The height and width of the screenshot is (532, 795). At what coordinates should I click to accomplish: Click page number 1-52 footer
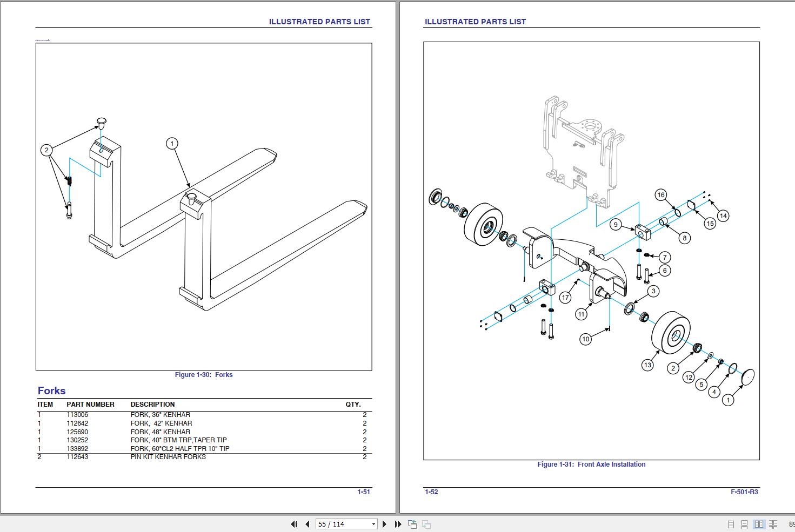[431, 492]
